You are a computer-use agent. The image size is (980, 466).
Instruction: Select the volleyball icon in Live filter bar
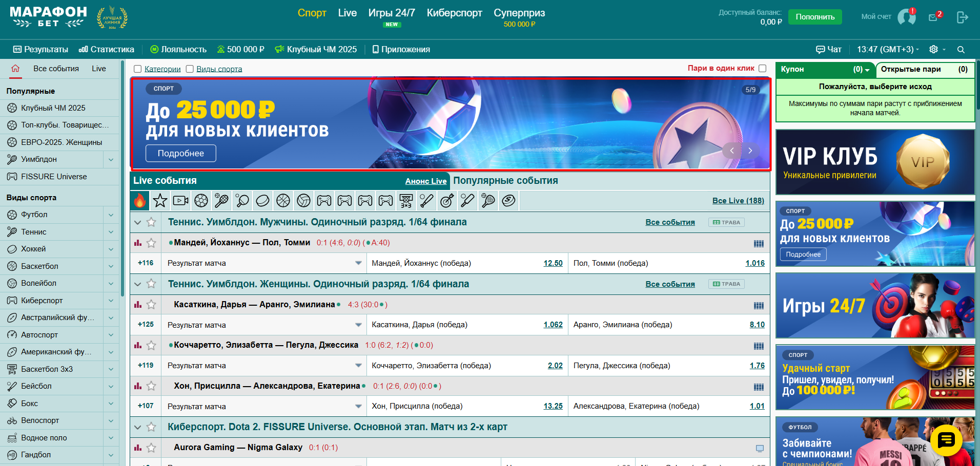click(304, 201)
